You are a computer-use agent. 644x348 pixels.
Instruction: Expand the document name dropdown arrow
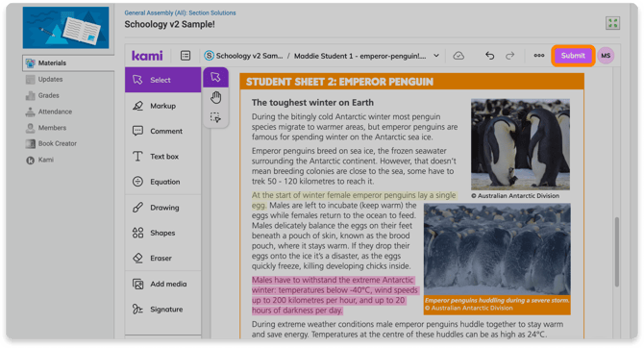436,56
